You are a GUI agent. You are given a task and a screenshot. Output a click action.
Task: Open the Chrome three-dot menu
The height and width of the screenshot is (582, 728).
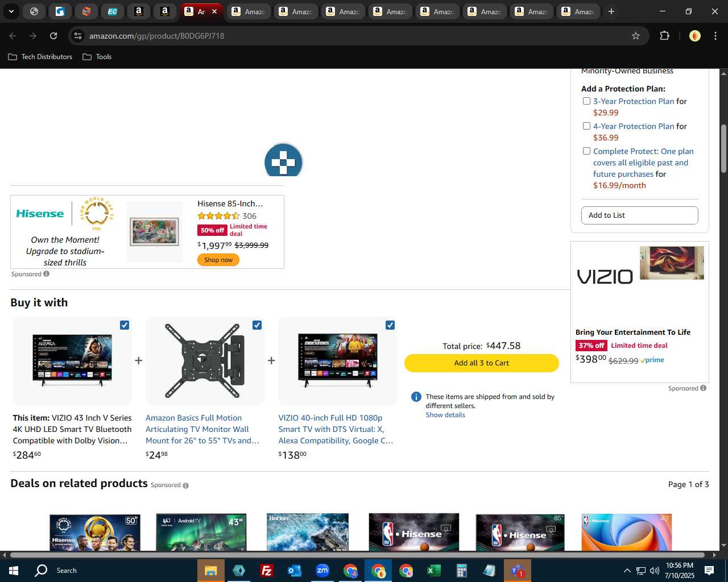point(715,36)
